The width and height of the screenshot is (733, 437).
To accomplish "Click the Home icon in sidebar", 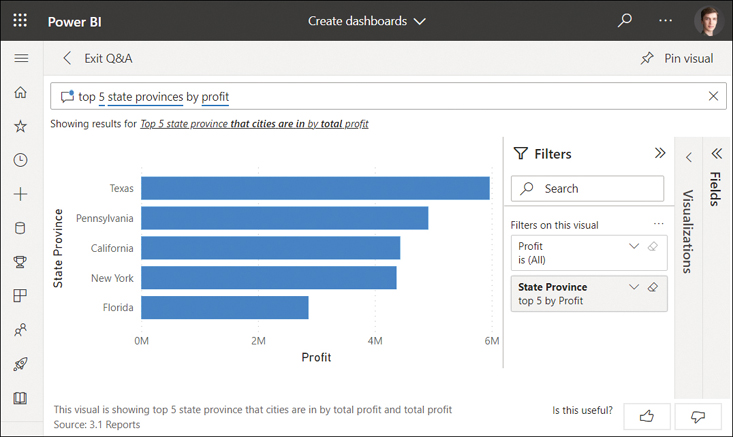I will click(x=20, y=93).
